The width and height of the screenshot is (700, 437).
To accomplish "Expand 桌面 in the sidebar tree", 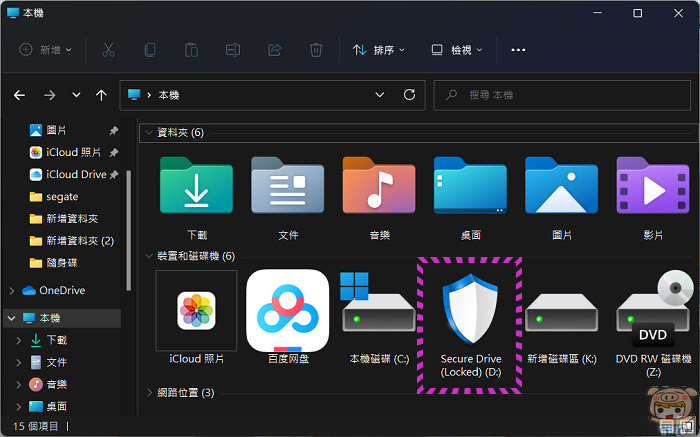I will (x=19, y=407).
